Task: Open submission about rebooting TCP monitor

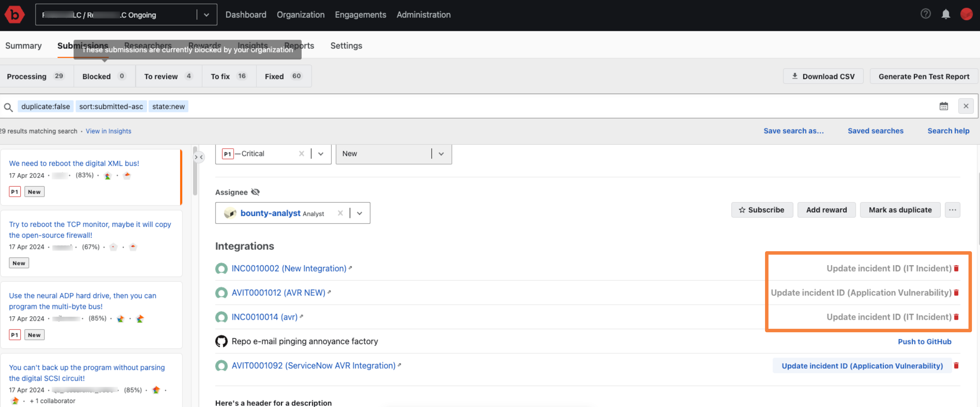Action: click(x=90, y=230)
